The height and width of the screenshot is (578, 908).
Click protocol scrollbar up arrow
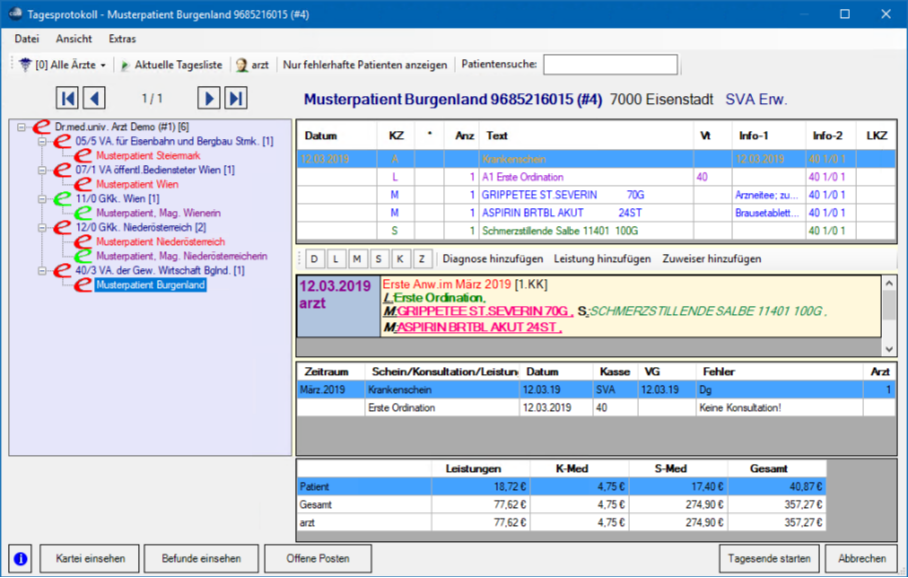coord(889,283)
